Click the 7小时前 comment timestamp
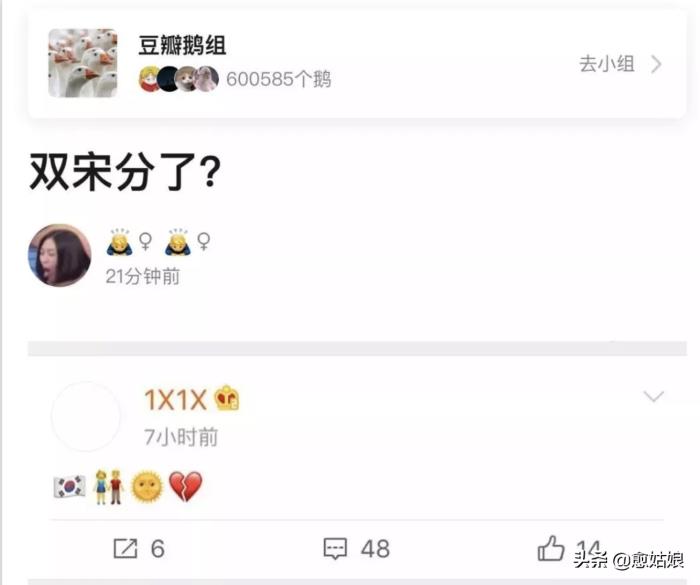The height and width of the screenshot is (585, 700). (181, 437)
